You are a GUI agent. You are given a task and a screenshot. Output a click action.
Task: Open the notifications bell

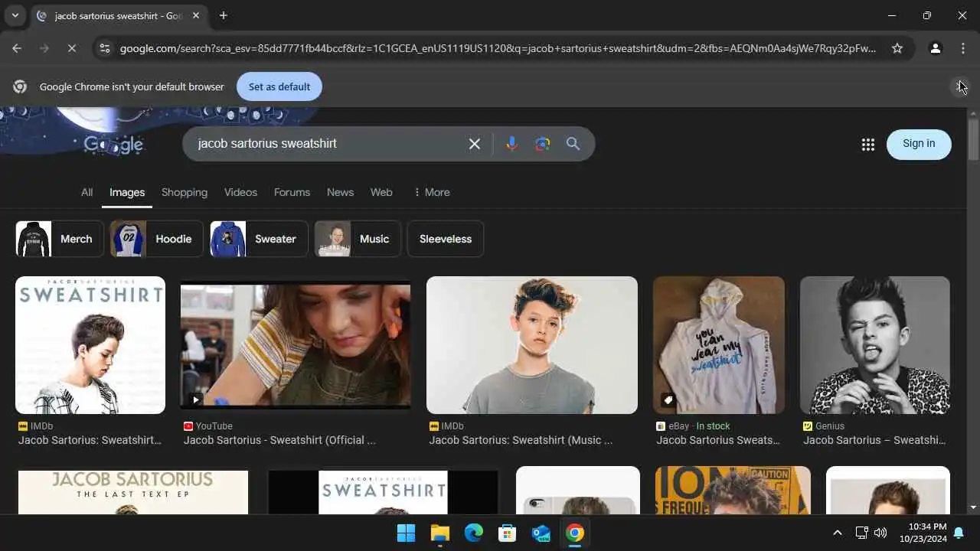958,533
